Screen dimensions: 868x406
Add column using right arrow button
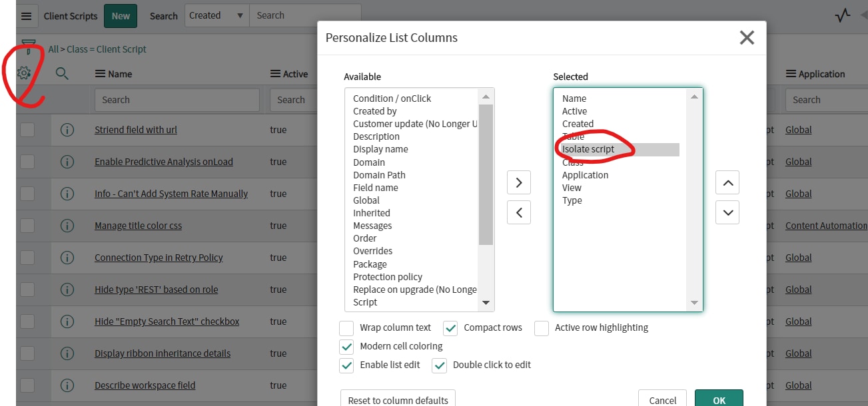pos(519,182)
